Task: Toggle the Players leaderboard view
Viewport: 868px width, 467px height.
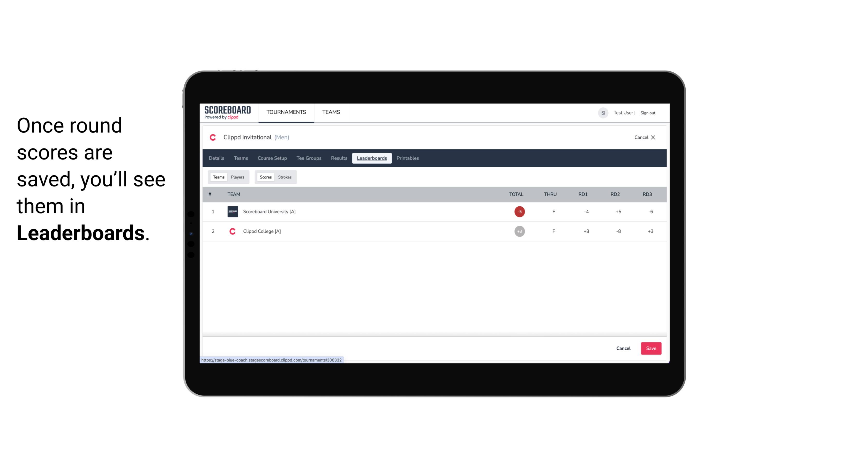Action: tap(238, 177)
